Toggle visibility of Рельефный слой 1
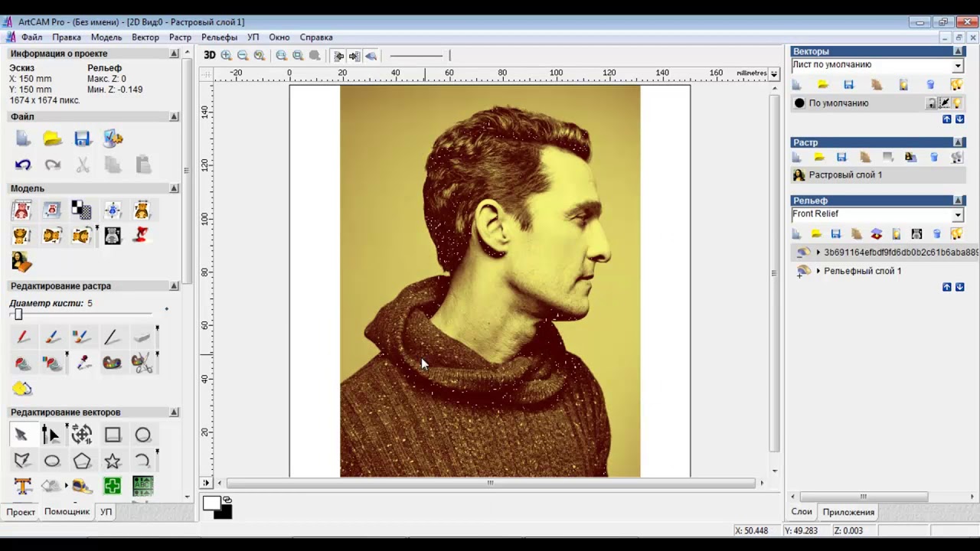 [x=803, y=271]
